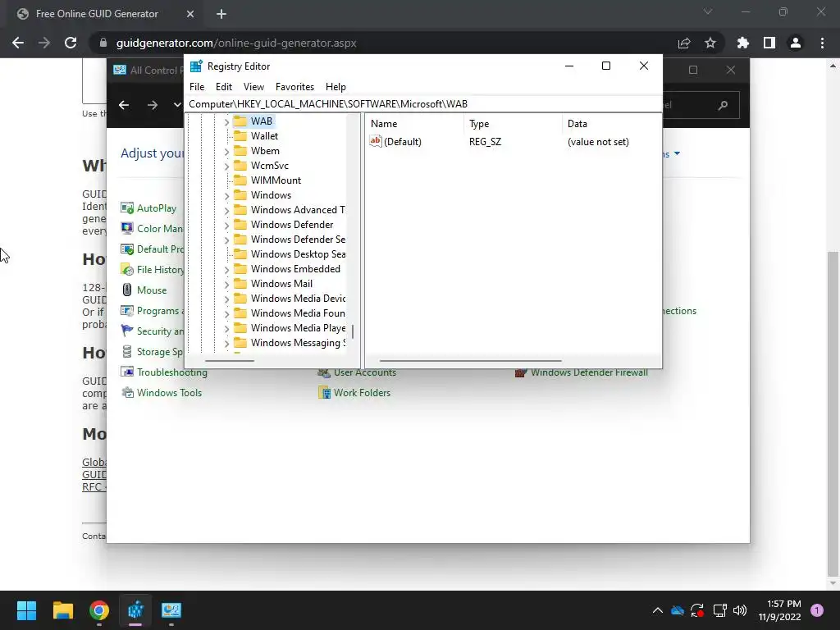
Task: Open Work Folders in Control Panel
Action: point(362,393)
